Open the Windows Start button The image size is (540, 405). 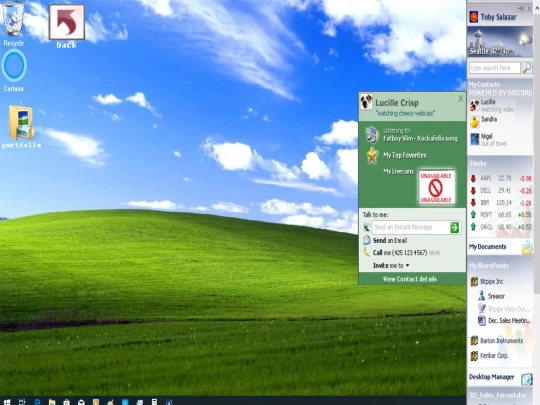click(x=6, y=402)
